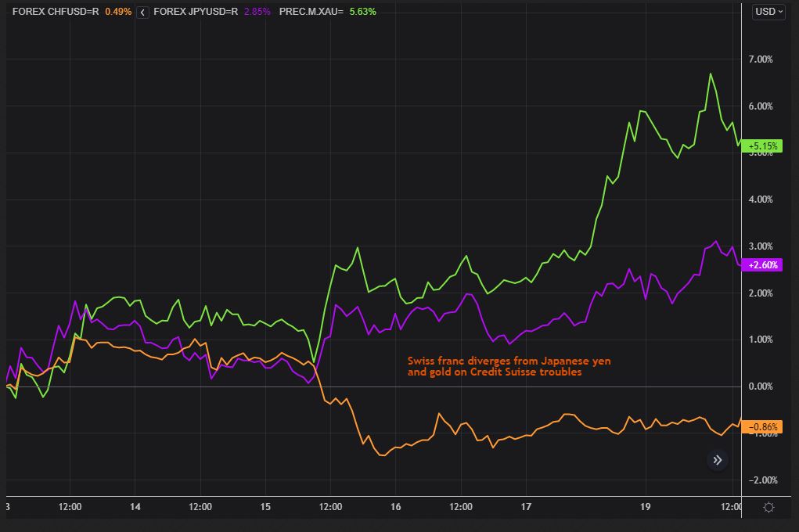Image resolution: width=799 pixels, height=532 pixels.
Task: Click the green 5.63% legend value
Action: pos(362,12)
